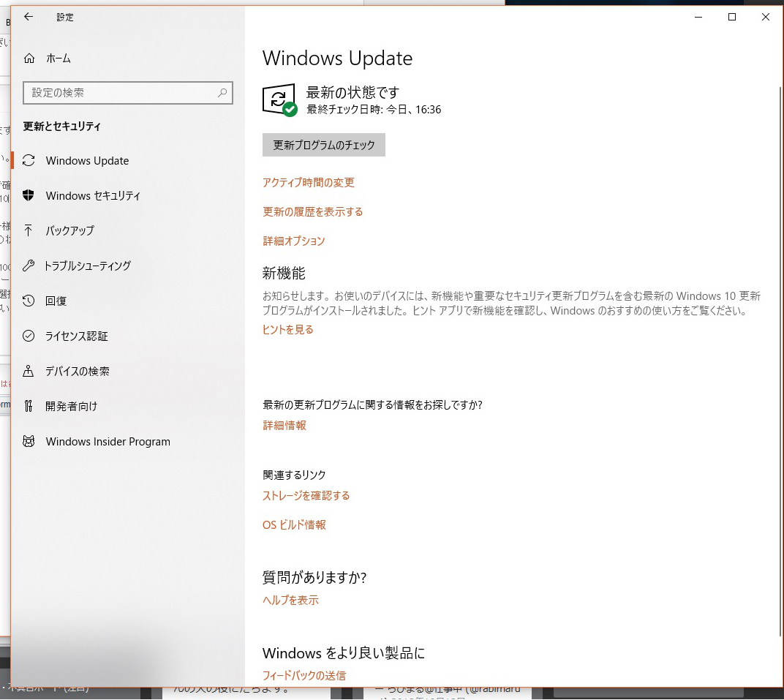Click the search magnifier icon
Image resolution: width=784 pixels, height=700 pixels.
click(222, 92)
